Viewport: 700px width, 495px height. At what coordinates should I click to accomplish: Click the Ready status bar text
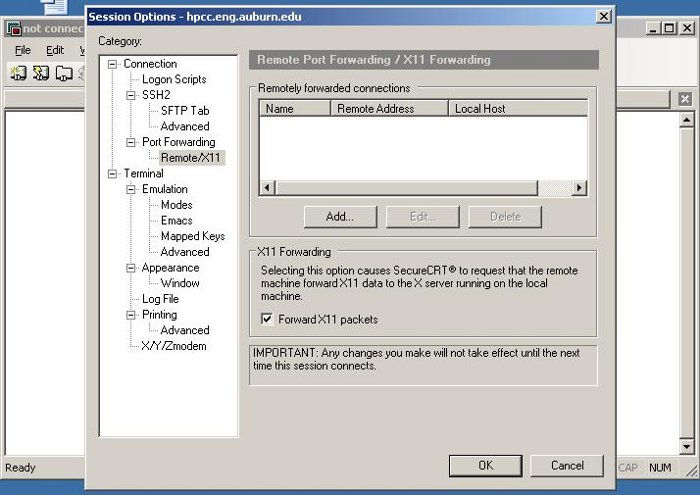click(x=20, y=467)
